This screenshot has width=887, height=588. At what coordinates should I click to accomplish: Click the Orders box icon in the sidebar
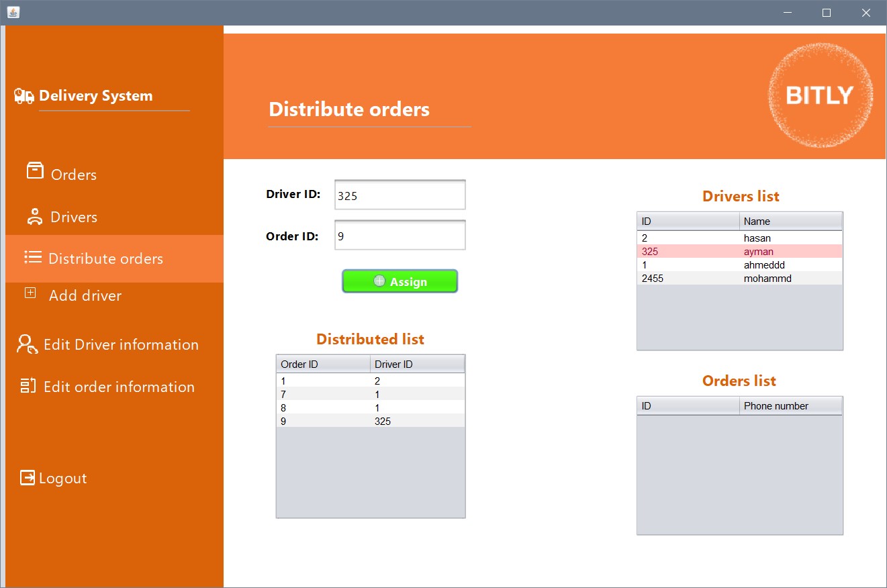click(35, 171)
